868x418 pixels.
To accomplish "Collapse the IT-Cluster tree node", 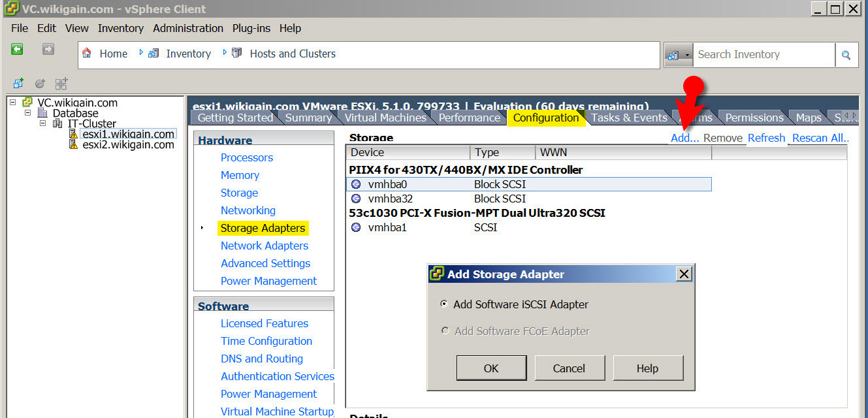I will (43, 123).
